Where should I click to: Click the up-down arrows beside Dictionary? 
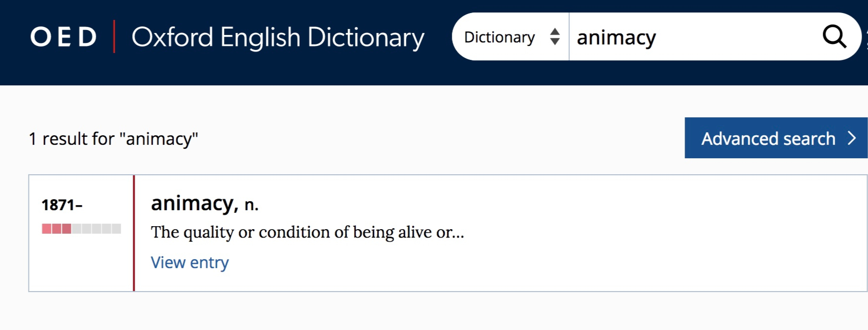coord(554,37)
